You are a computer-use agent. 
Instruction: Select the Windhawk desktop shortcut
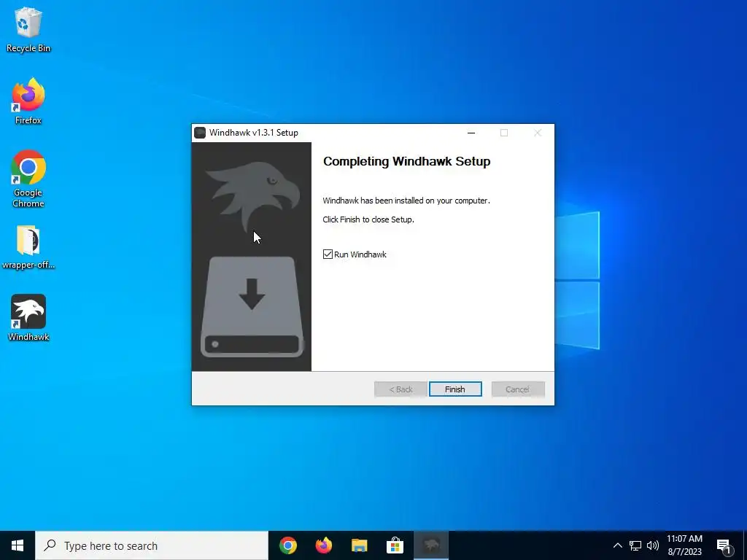coord(28,318)
